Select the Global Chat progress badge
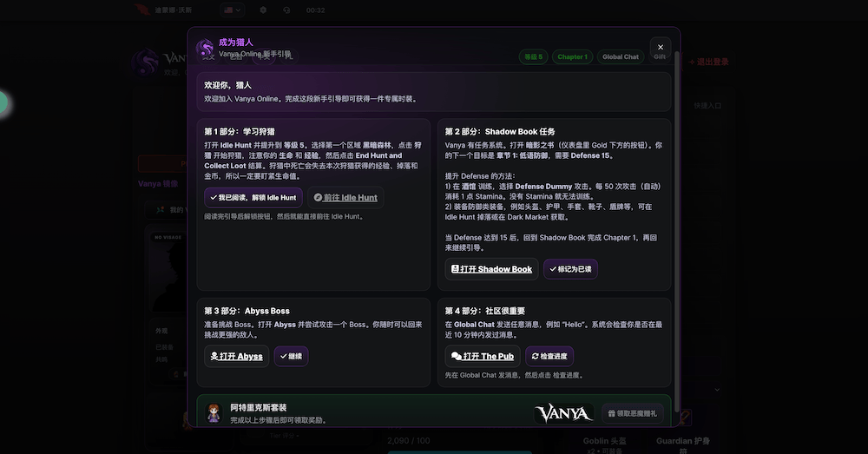 pos(620,57)
